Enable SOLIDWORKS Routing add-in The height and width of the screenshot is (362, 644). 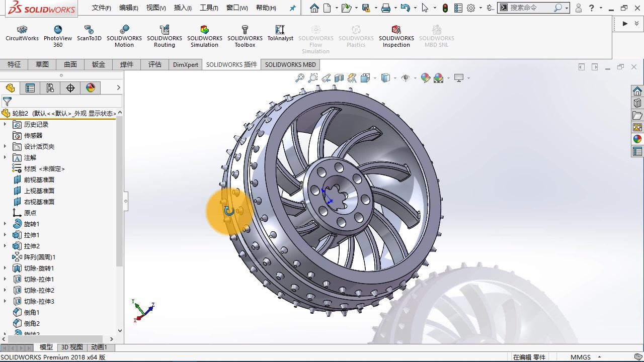tap(165, 37)
